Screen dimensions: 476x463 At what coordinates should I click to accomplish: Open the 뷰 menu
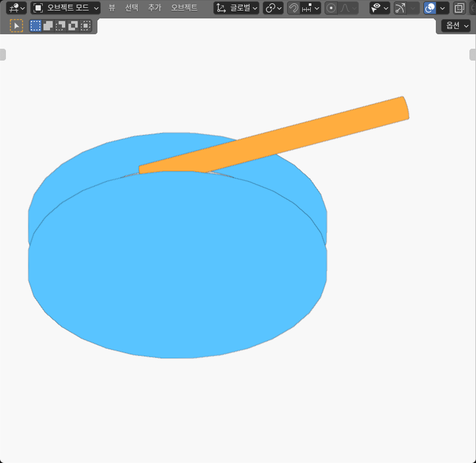(x=112, y=8)
